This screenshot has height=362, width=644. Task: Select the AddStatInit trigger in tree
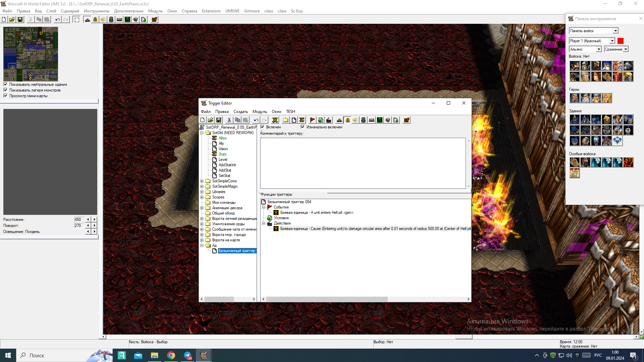(227, 165)
